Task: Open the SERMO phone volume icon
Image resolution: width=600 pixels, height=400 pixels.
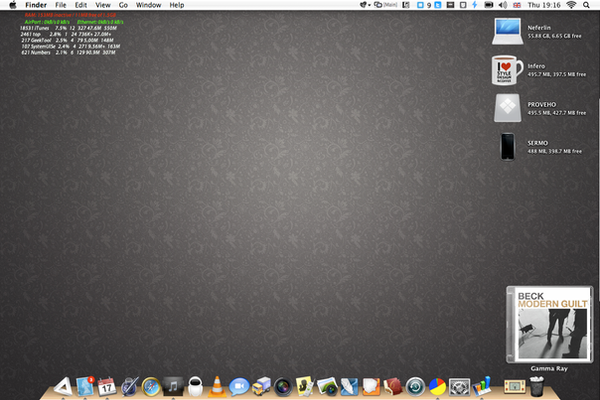Action: [507, 146]
